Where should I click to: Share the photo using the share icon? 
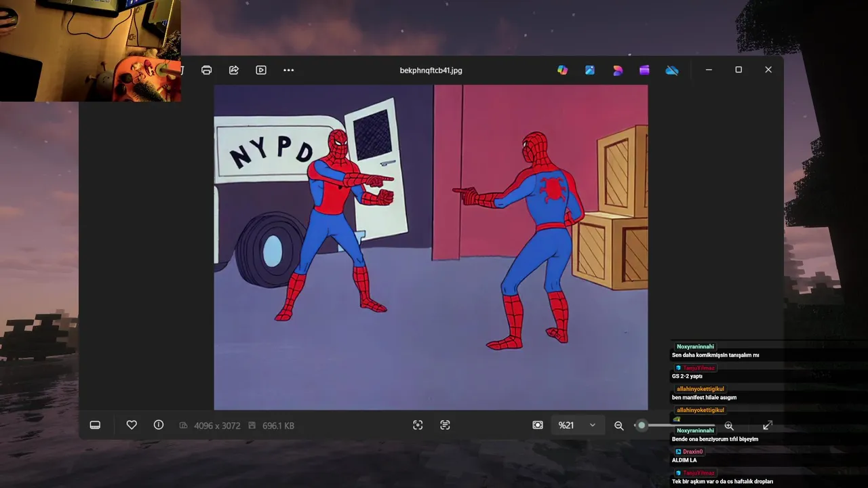[234, 70]
